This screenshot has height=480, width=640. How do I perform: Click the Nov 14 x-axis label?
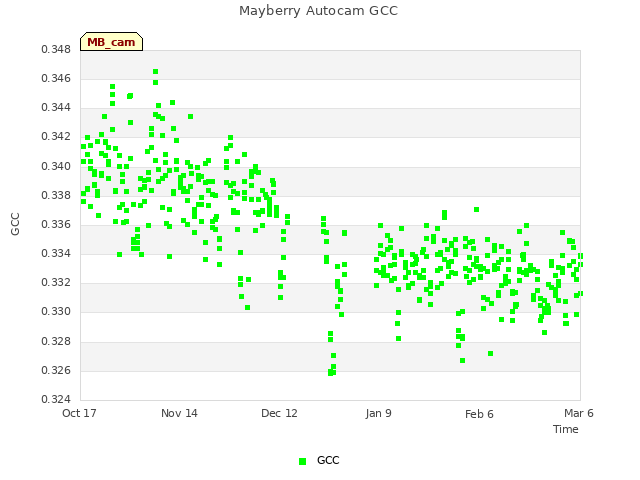[x=179, y=413]
